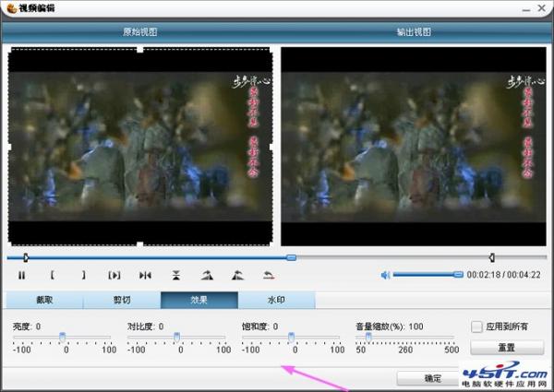Image resolution: width=554 pixels, height=392 pixels.
Task: Click the horizontal flip icon
Action: pyautogui.click(x=145, y=275)
